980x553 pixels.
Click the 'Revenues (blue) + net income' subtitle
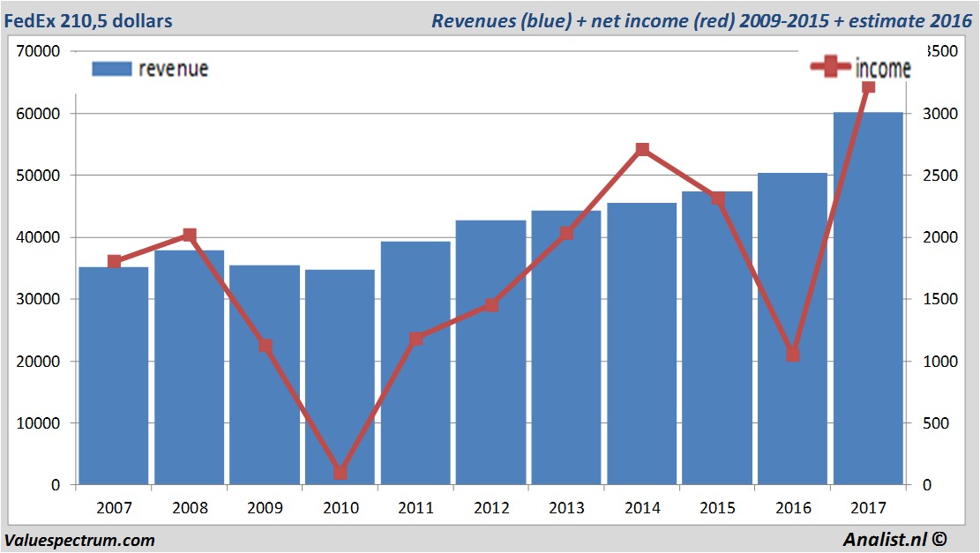(x=702, y=20)
